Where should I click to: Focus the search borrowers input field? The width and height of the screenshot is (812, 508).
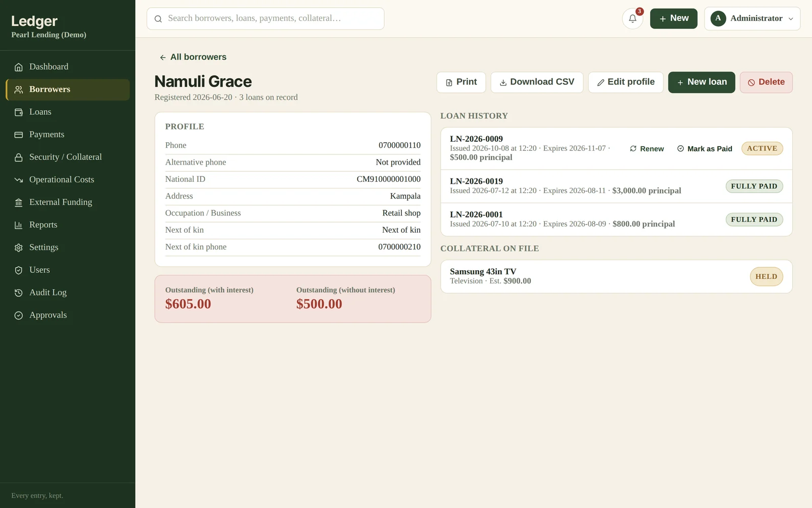(x=265, y=19)
